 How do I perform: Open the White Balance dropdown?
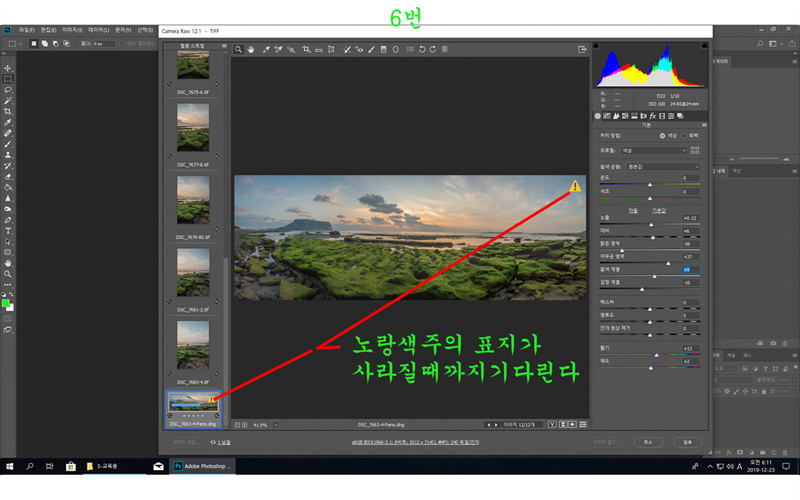click(663, 167)
